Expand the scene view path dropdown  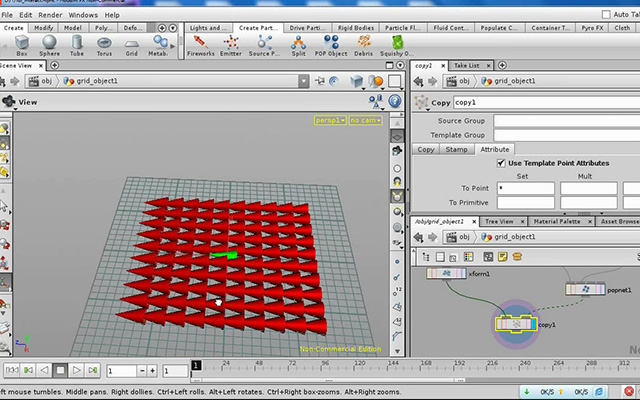303,81
